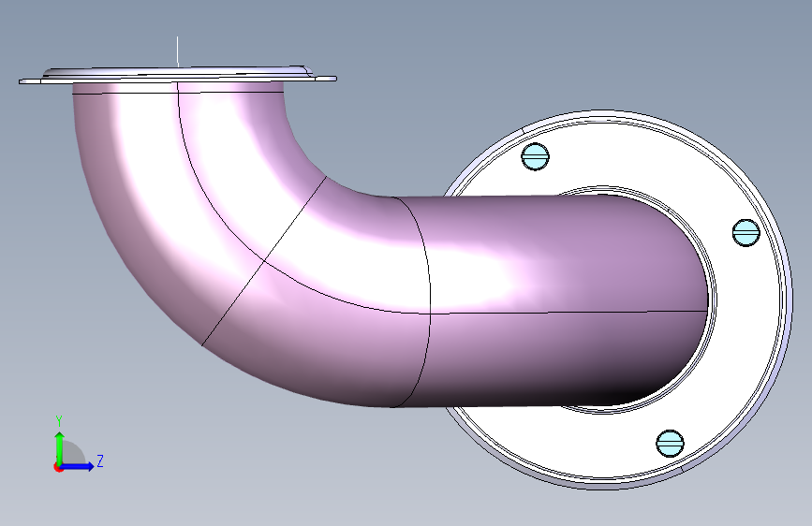Select the green Y axis arrow
This screenshot has width=812, height=526.
pos(60,448)
